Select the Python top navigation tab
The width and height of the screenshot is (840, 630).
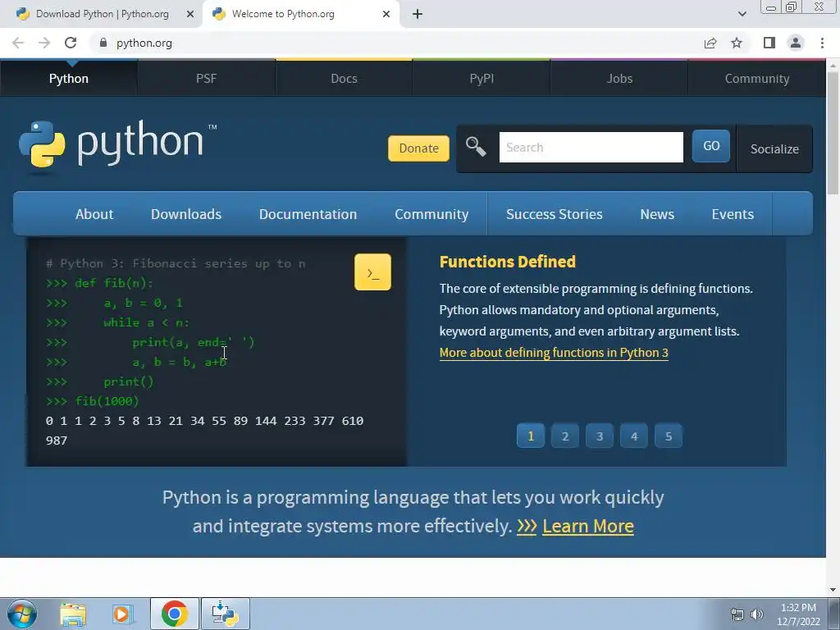pos(69,78)
